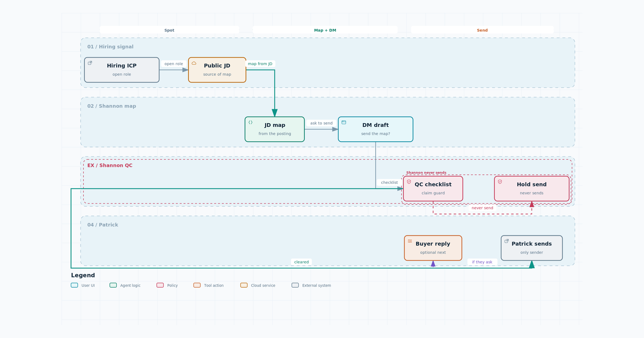The height and width of the screenshot is (338, 644).
Task: Click the 'open role' edge label
Action: (173, 64)
